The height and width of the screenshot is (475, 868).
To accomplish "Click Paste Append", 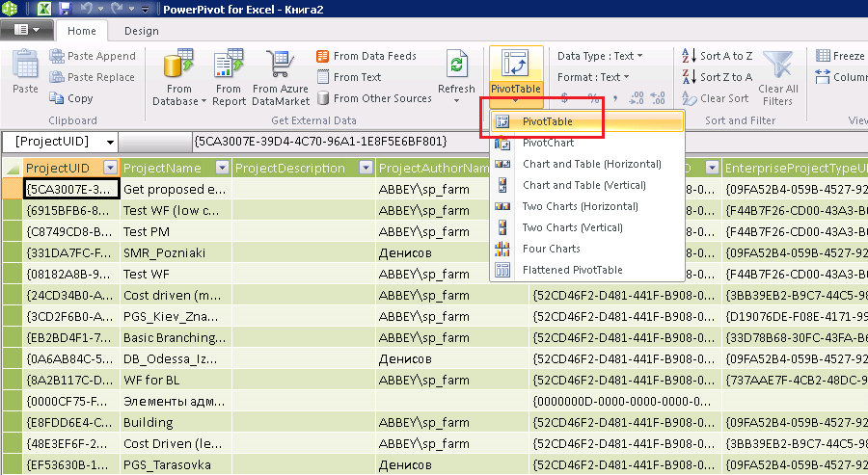I will point(93,56).
